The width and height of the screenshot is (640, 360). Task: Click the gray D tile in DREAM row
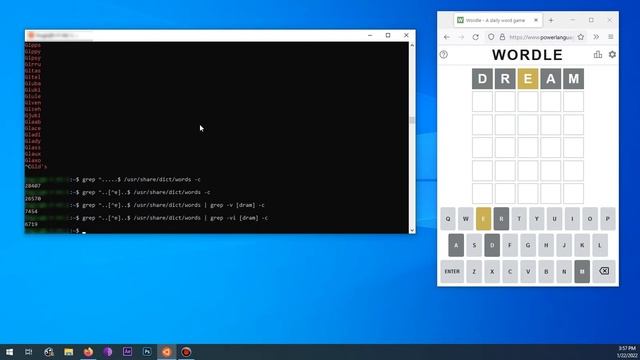pos(482,79)
